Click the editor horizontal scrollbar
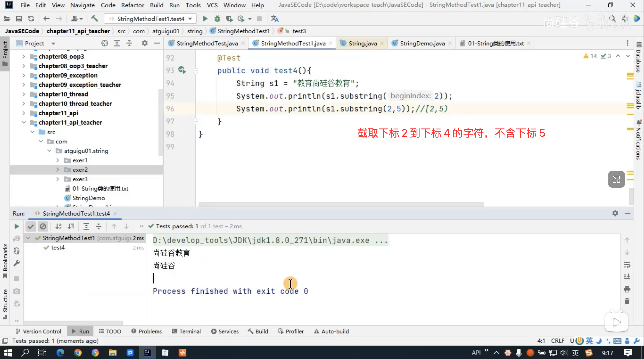This screenshot has height=359, width=644. point(341,204)
